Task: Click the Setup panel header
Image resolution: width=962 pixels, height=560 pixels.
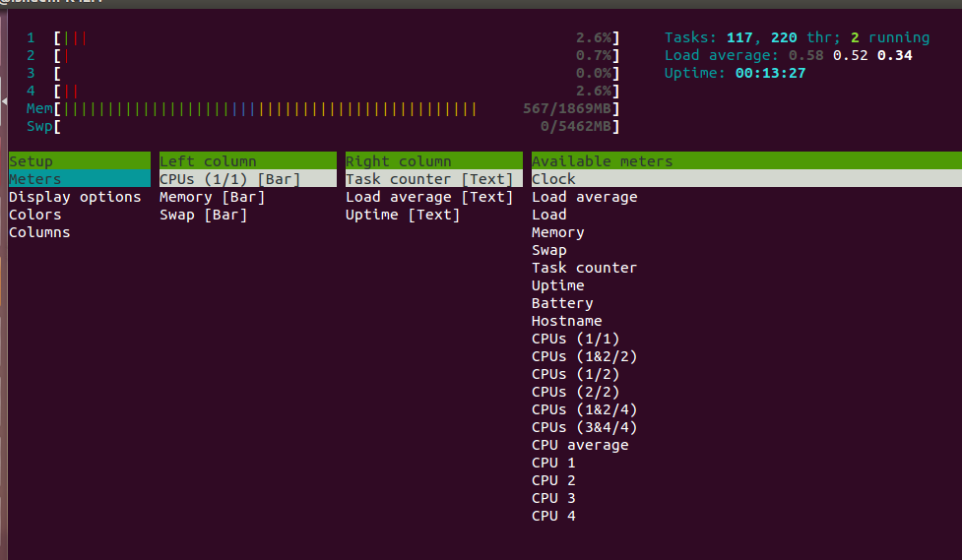Action: click(79, 160)
